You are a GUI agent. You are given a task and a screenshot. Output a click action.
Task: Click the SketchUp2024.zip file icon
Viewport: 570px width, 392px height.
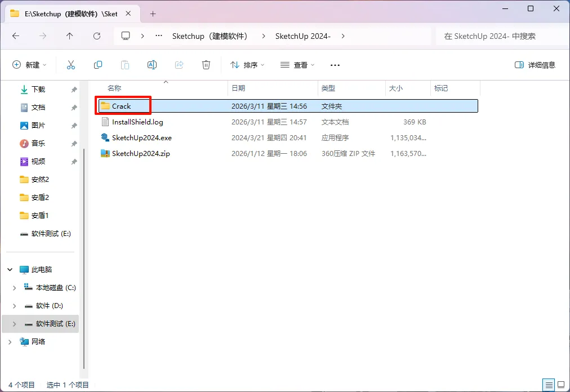click(x=105, y=153)
